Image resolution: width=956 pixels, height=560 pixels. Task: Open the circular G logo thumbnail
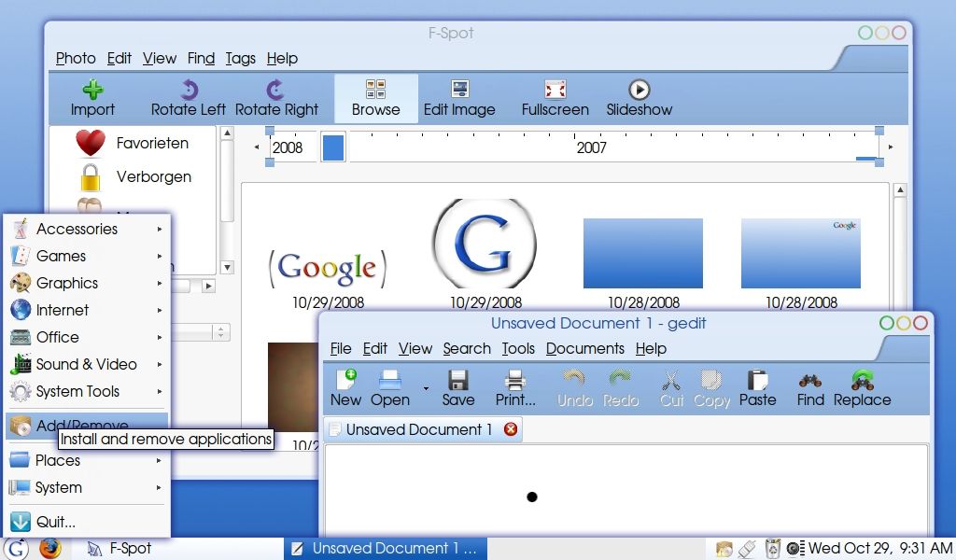coord(485,244)
